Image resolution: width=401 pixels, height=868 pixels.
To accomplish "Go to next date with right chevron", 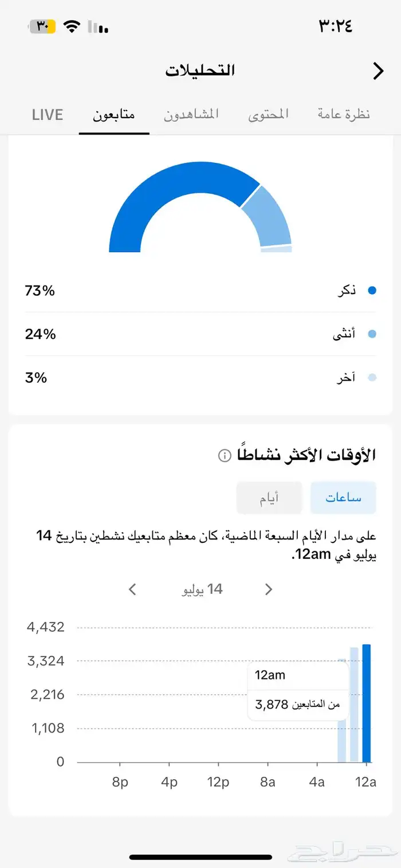I will pyautogui.click(x=269, y=589).
